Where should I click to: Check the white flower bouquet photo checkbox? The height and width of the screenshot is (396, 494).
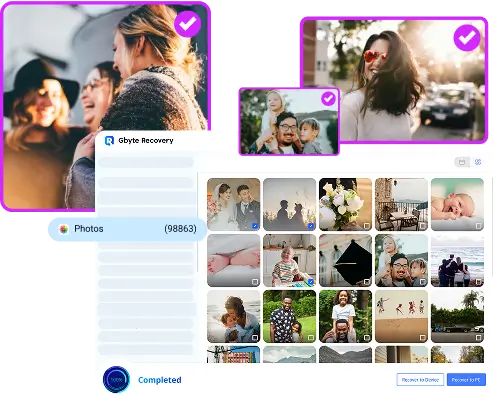(367, 226)
